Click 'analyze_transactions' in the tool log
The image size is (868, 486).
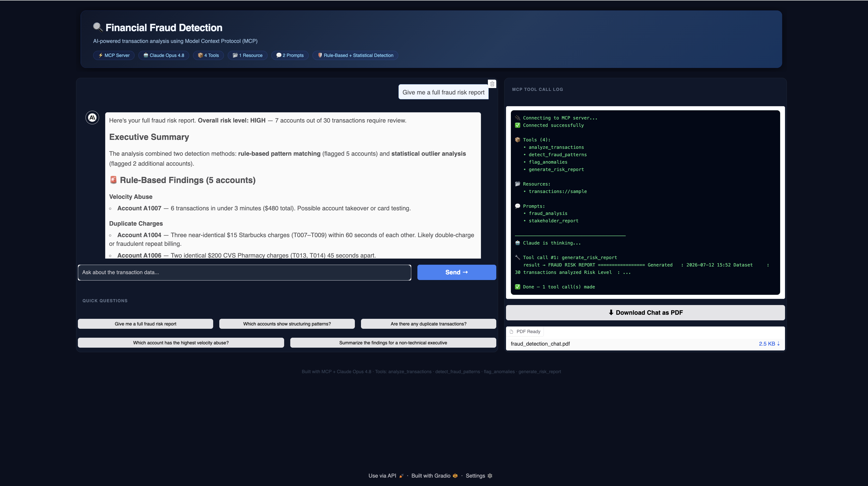pyautogui.click(x=556, y=147)
